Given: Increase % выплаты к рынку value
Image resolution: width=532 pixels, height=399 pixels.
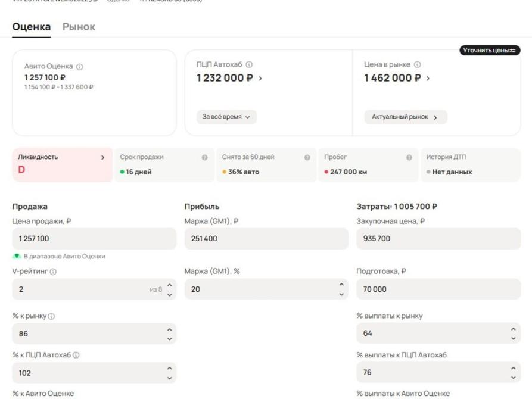Looking at the screenshot, I should (514, 329).
